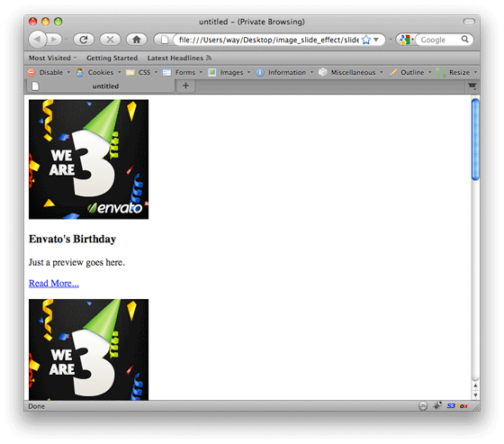Screen dimensions: 504x444
Task: Click the CSS toolbar icon
Action: pos(130,73)
